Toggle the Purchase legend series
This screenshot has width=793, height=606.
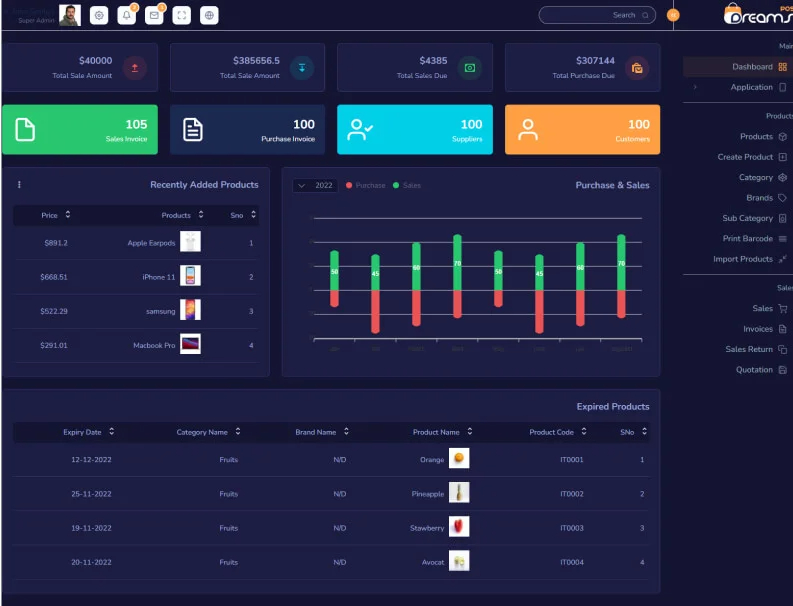pos(366,185)
